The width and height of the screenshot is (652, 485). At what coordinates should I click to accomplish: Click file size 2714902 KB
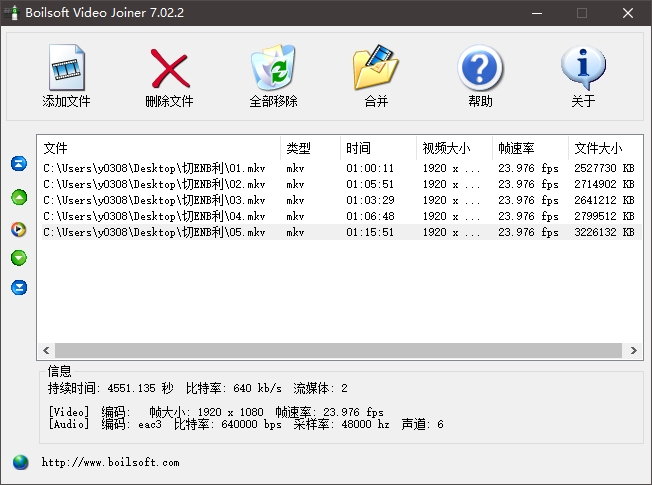604,184
